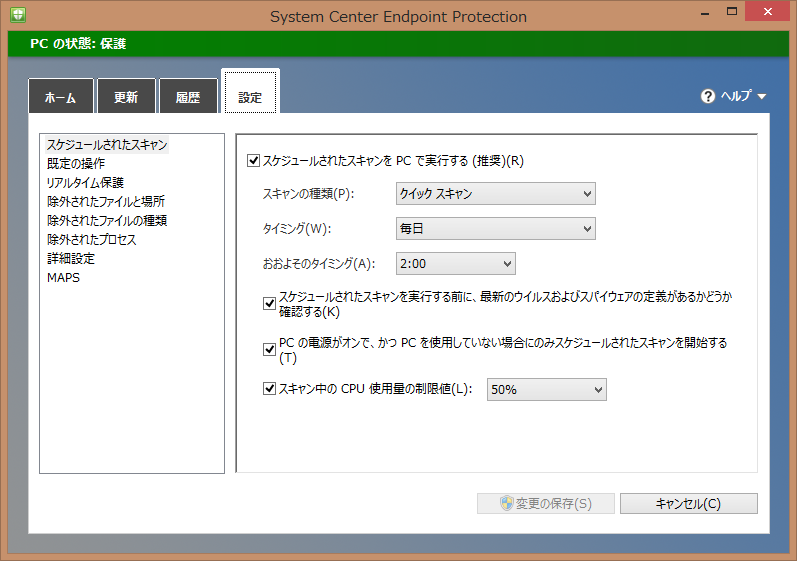Select 除外されたプロセス in the list
The width and height of the screenshot is (797, 561).
pos(91,239)
